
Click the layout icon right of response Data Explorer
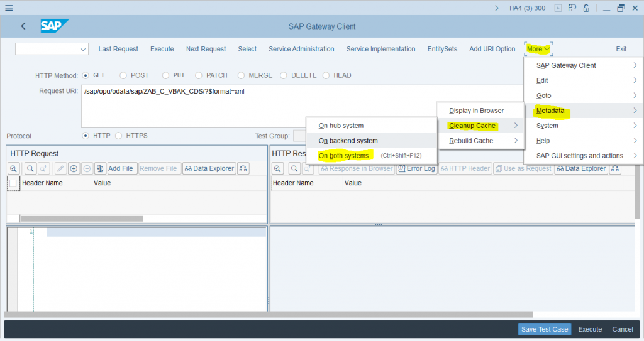[x=615, y=168]
